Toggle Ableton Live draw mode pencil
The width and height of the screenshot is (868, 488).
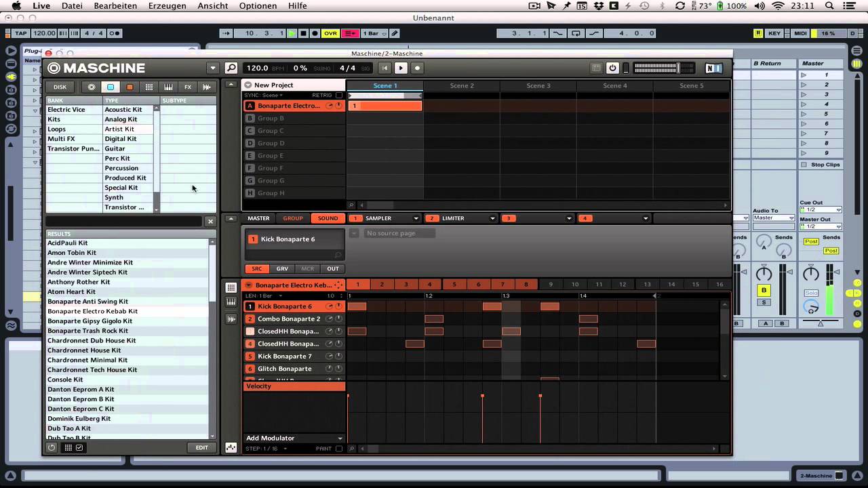tap(395, 33)
